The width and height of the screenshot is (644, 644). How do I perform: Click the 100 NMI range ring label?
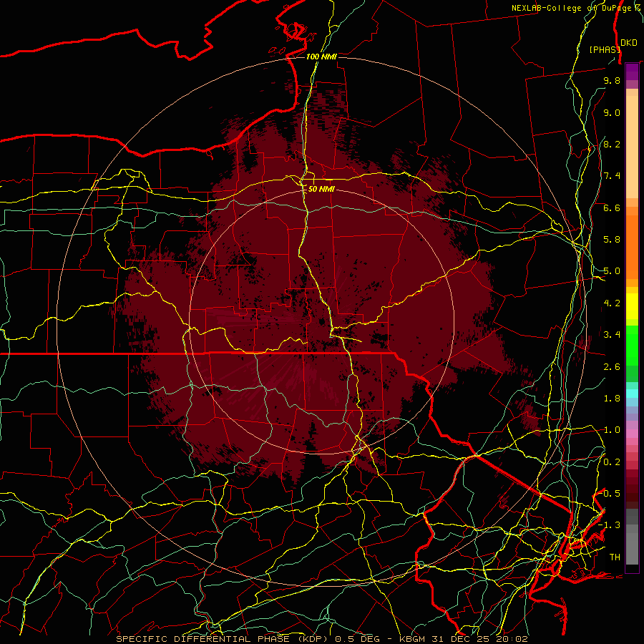(x=321, y=57)
